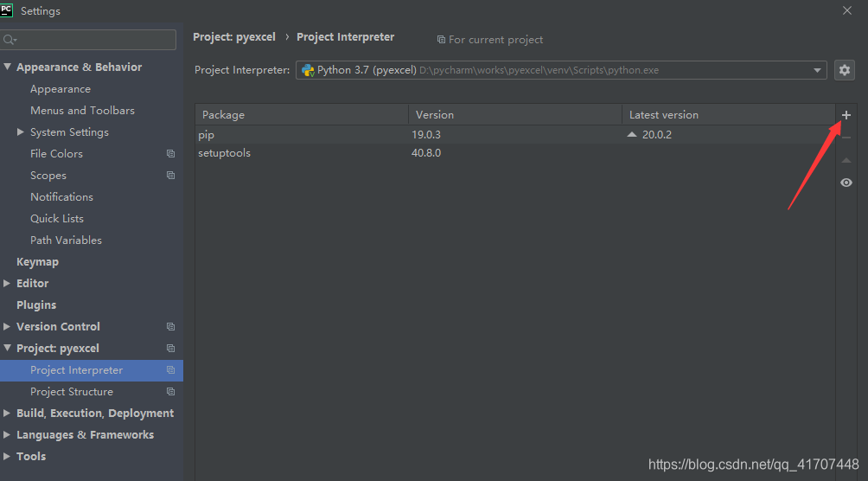Click project-level icon beside File Colors
This screenshot has height=481, width=868.
(x=170, y=153)
